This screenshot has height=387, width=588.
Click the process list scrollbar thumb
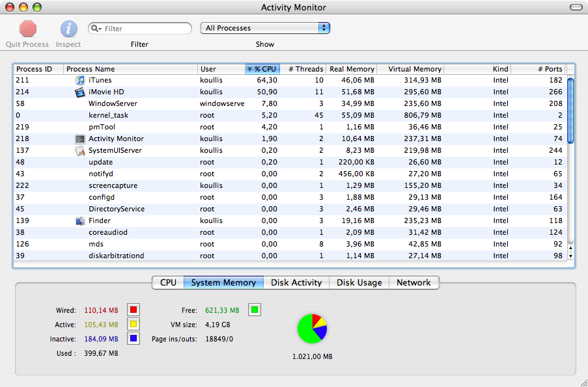pos(571,111)
